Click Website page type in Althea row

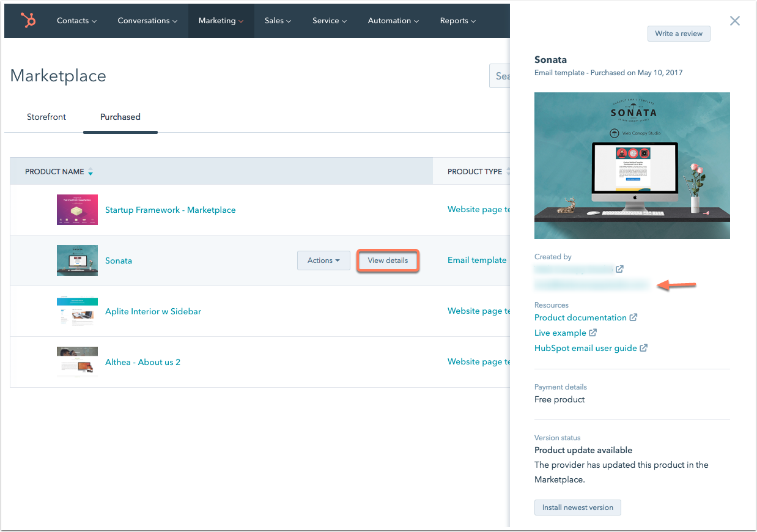pos(479,361)
